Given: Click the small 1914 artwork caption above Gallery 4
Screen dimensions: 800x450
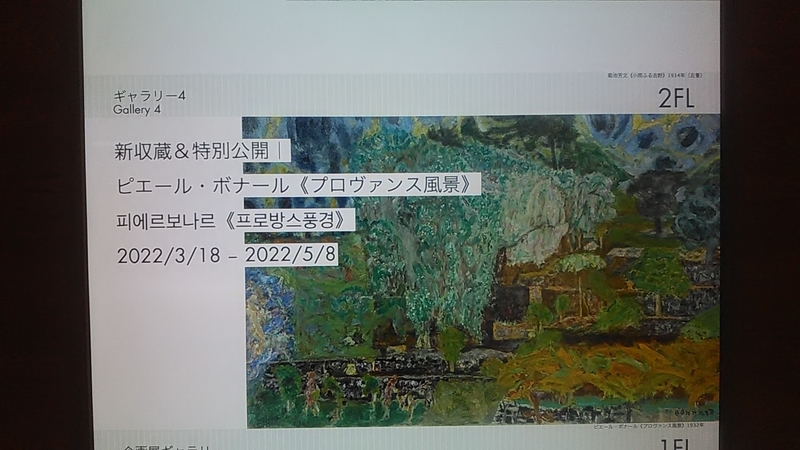Looking at the screenshot, I should (655, 76).
